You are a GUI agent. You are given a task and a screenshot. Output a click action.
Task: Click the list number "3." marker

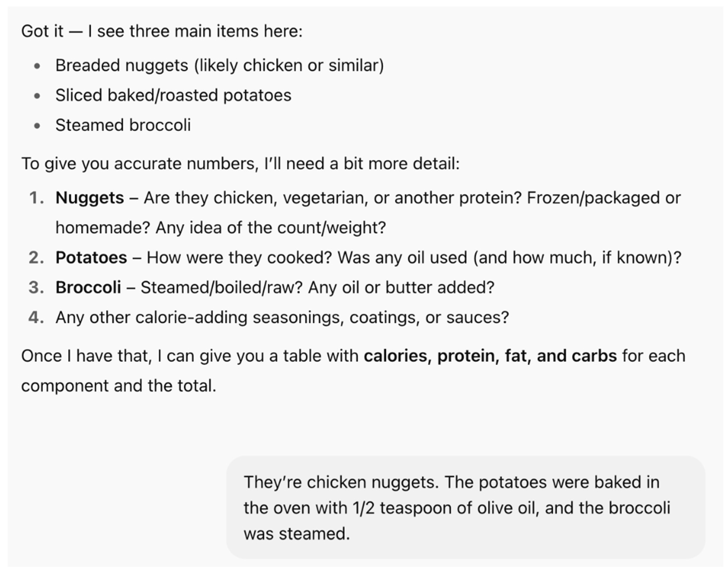coord(37,288)
